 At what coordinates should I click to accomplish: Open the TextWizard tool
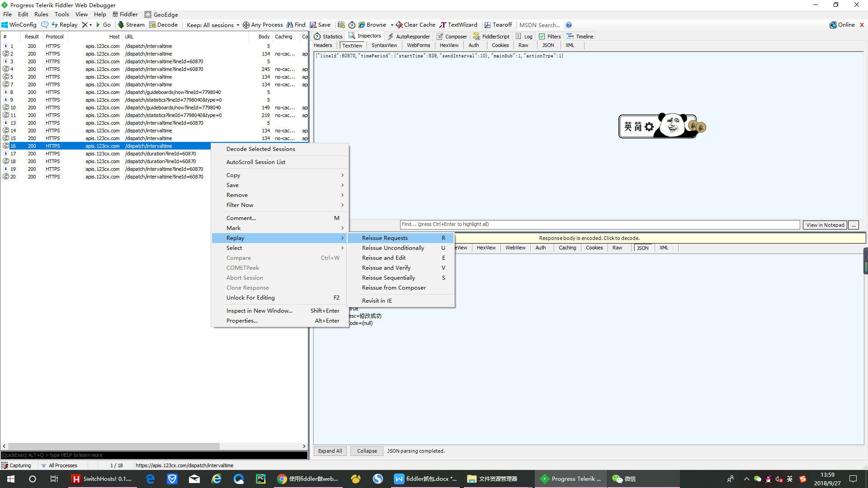pyautogui.click(x=458, y=25)
